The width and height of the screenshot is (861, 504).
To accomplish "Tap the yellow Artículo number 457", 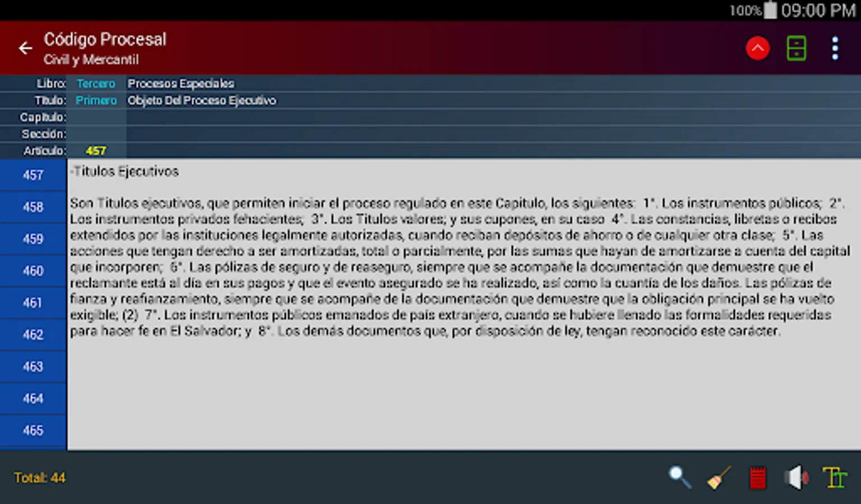I will point(96,151).
